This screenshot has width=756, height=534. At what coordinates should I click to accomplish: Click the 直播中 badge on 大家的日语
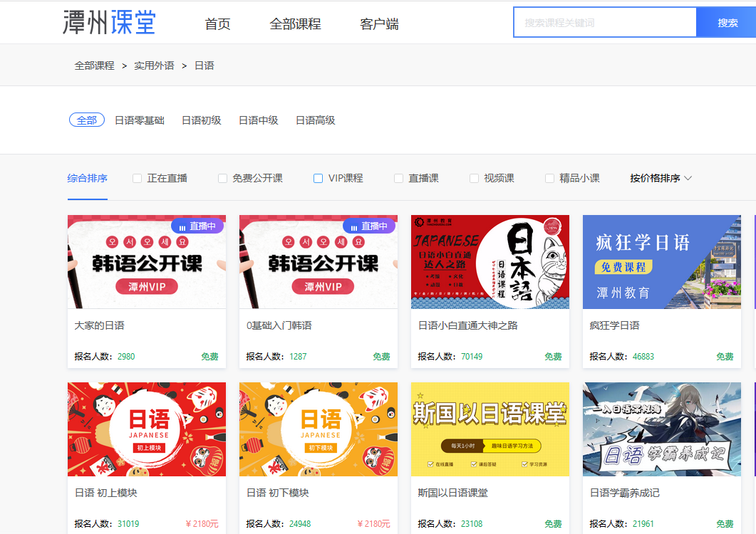[x=197, y=226]
